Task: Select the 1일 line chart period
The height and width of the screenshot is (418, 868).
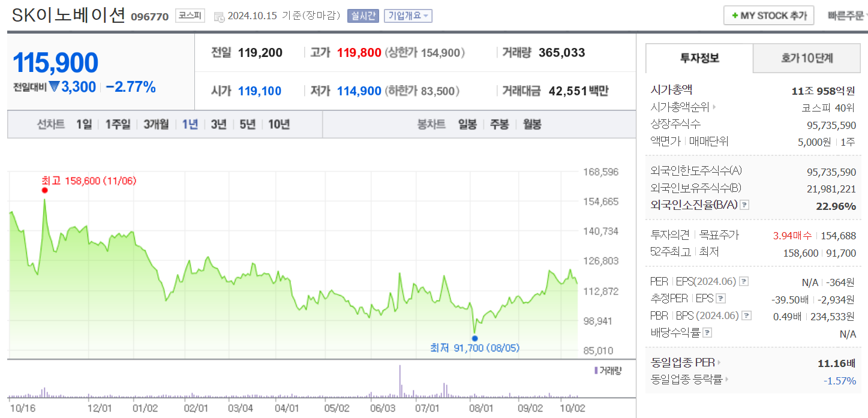Action: [x=84, y=125]
